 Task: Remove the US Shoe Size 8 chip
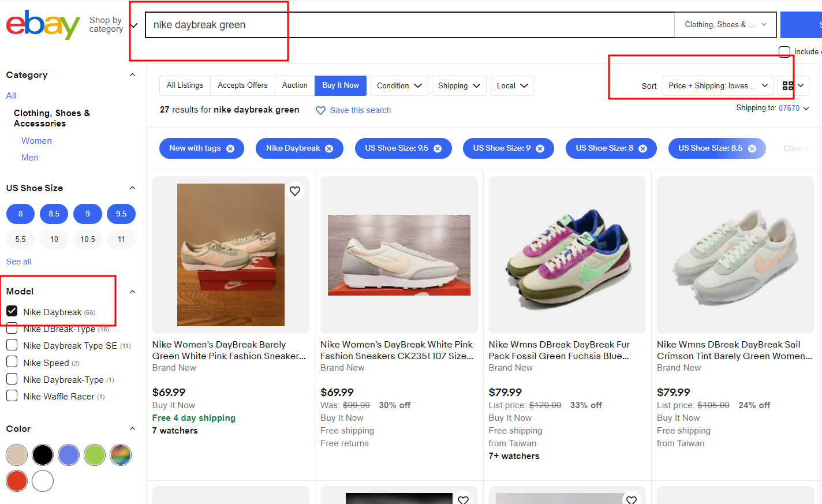coord(642,148)
